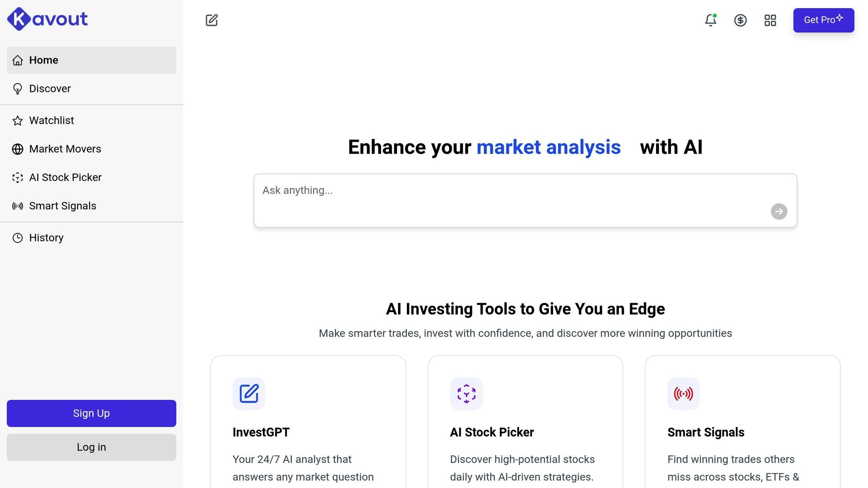Open the Watchlist page
The height and width of the screenshot is (488, 868).
(x=92, y=120)
